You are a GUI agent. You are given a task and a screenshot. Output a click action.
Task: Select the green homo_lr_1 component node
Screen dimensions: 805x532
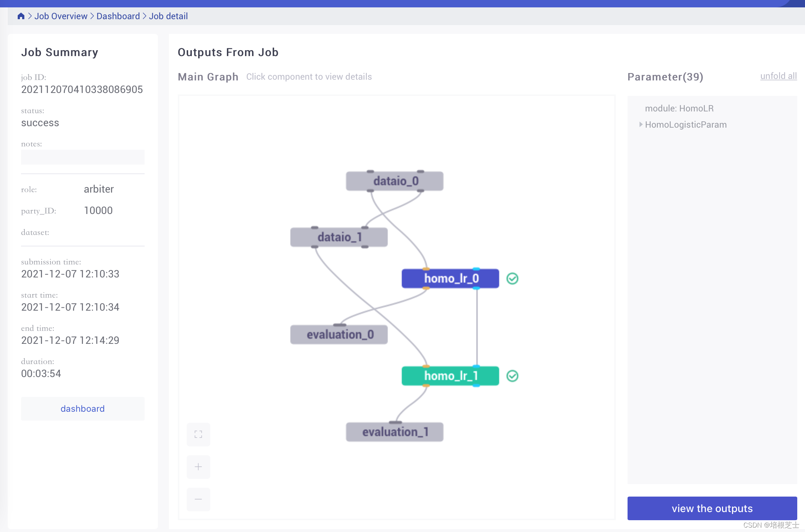[x=450, y=376]
